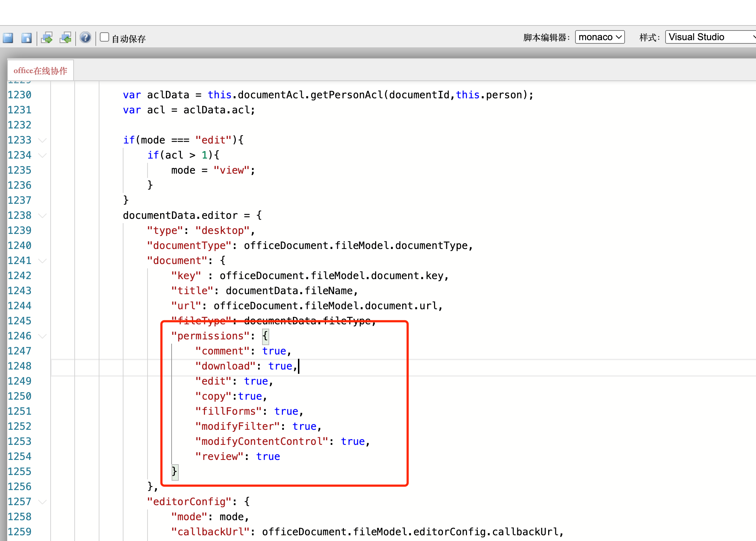756x541 pixels.
Task: Collapse the fold arrow at line 1233
Action: pyautogui.click(x=42, y=140)
